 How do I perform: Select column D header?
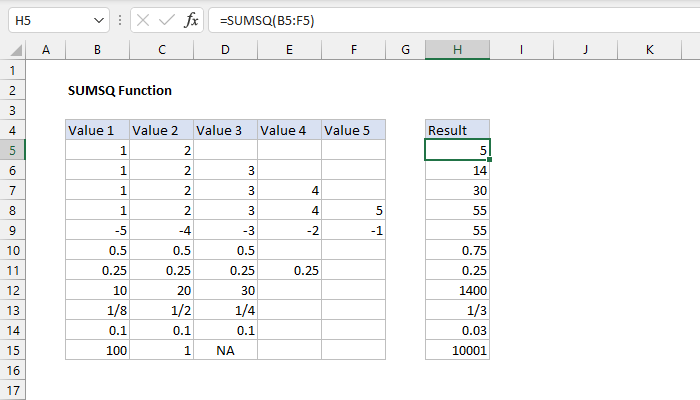coord(225,50)
